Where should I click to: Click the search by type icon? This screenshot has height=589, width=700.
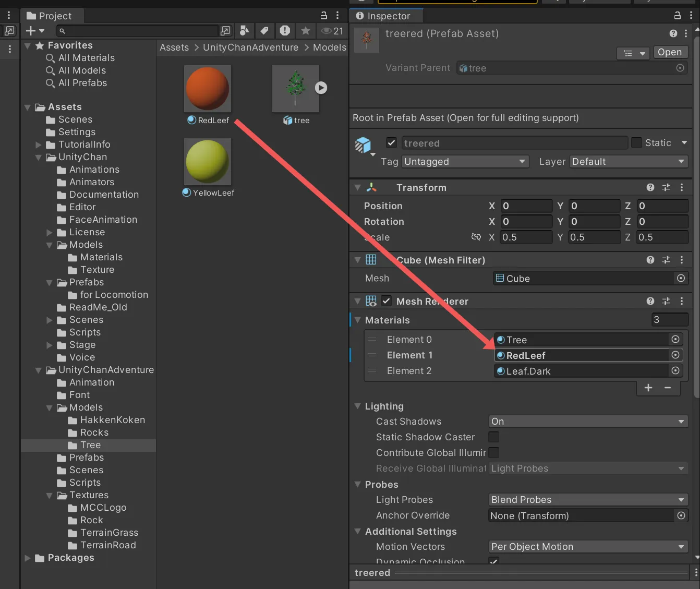pos(244,31)
